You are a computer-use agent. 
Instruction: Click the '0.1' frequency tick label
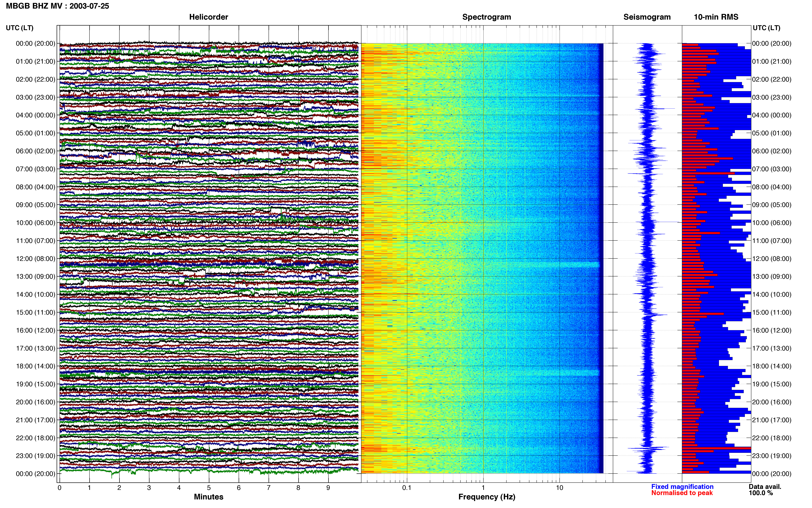[x=407, y=488]
